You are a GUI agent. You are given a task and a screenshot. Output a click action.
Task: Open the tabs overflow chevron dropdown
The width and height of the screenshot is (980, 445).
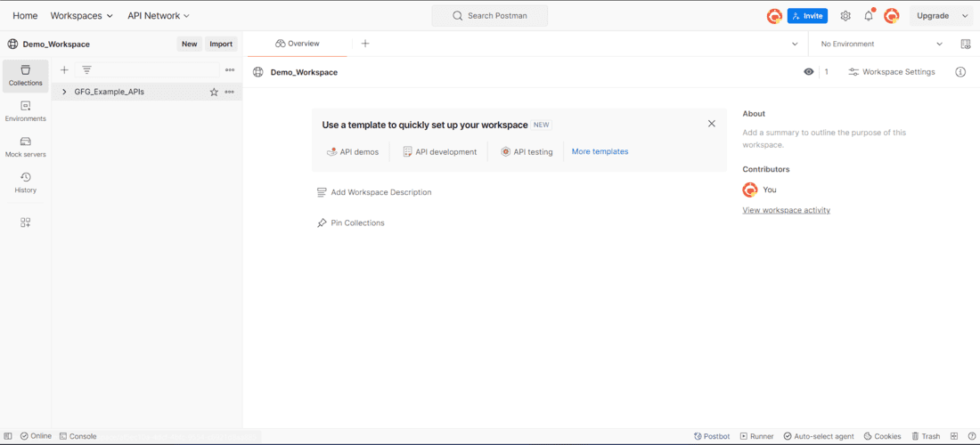[795, 44]
